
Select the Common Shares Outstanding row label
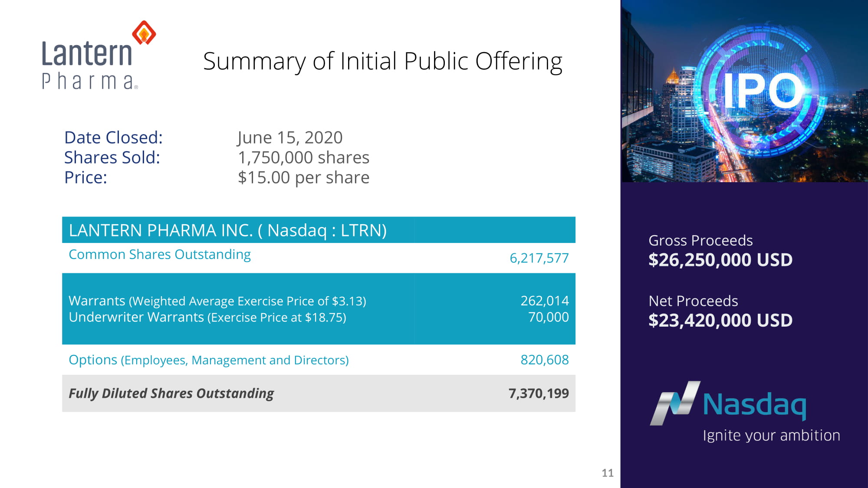[x=160, y=255]
